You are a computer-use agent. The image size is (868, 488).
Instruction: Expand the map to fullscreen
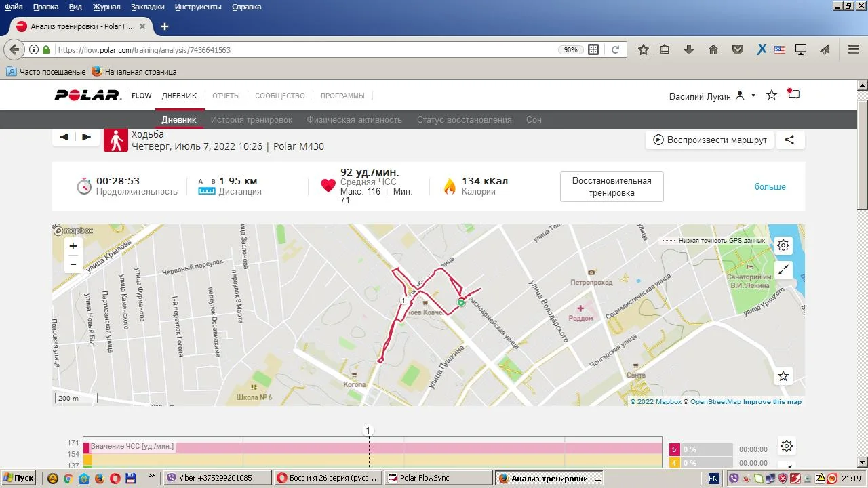(783, 270)
